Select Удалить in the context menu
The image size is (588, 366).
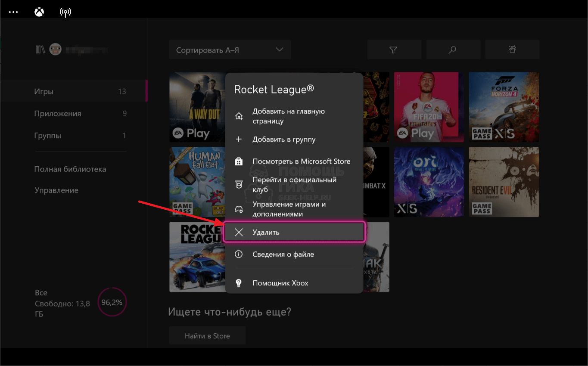tap(294, 233)
